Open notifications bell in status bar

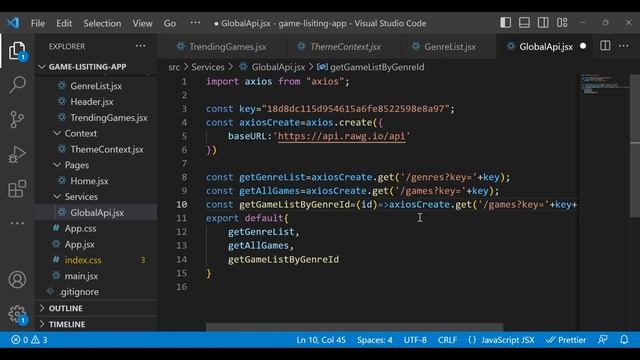tap(624, 340)
